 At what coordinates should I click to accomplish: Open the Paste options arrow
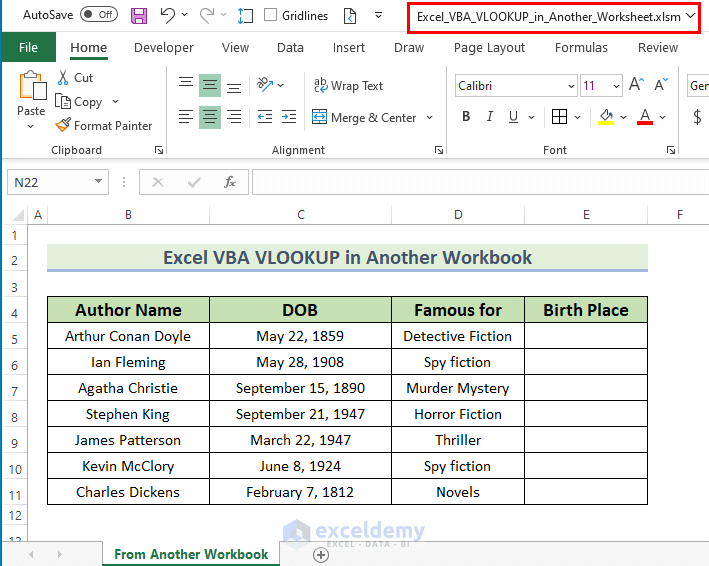point(30,127)
